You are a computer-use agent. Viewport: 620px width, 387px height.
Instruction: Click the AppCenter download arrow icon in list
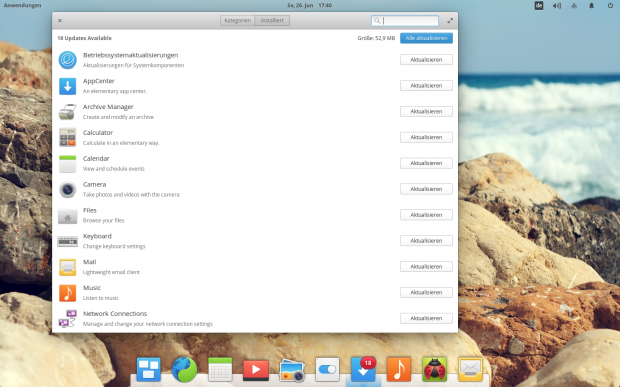(68, 86)
